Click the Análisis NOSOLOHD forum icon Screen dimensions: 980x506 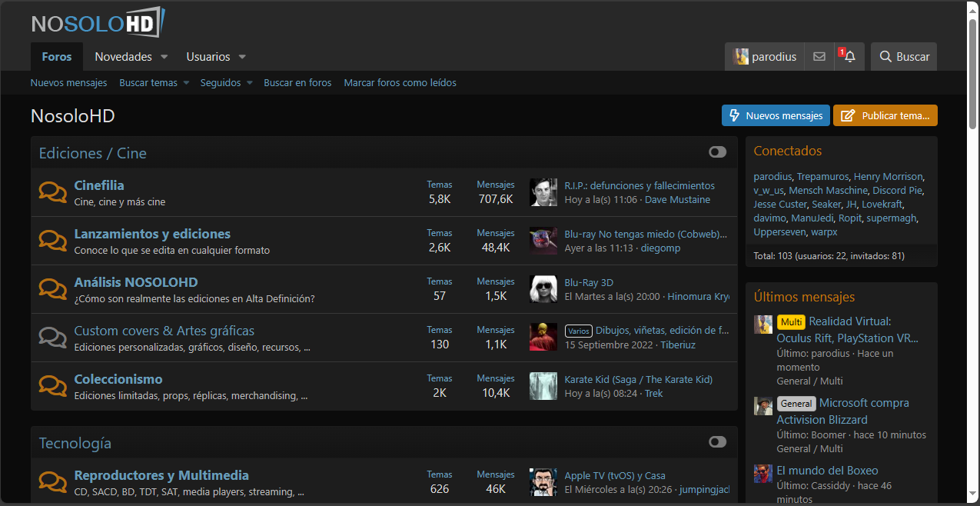pyautogui.click(x=52, y=289)
